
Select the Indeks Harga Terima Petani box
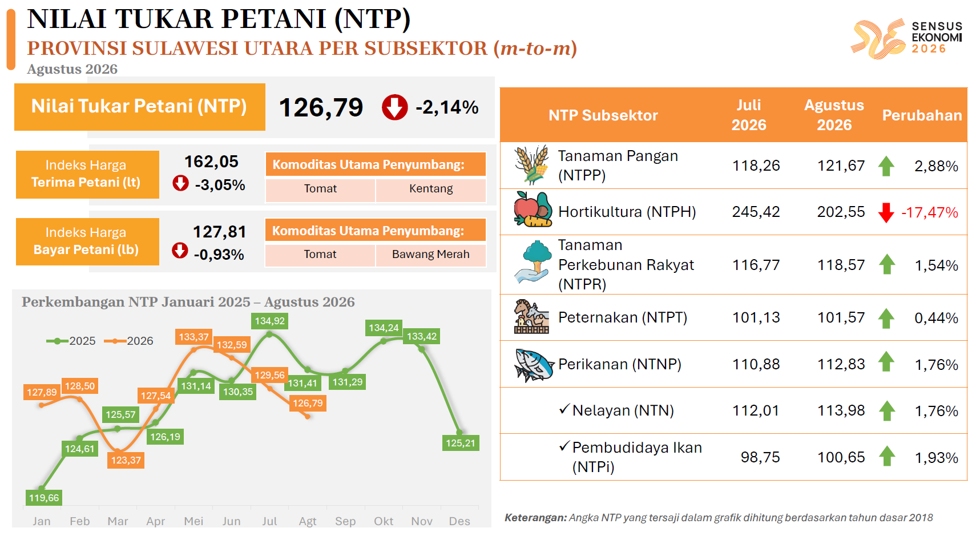87,174
